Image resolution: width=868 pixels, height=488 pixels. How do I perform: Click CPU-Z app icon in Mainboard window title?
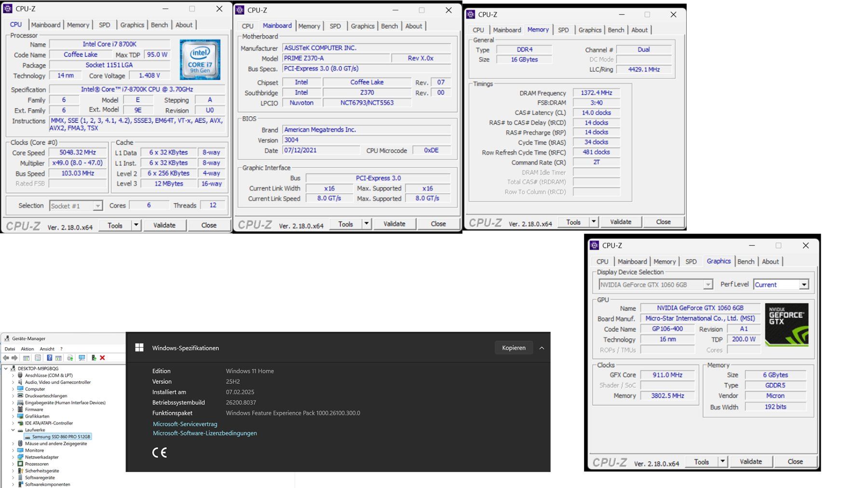[240, 10]
